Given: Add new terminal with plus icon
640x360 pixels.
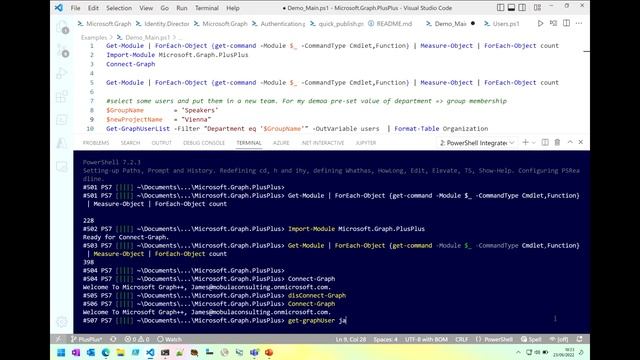Looking at the screenshot, I should pos(525,142).
